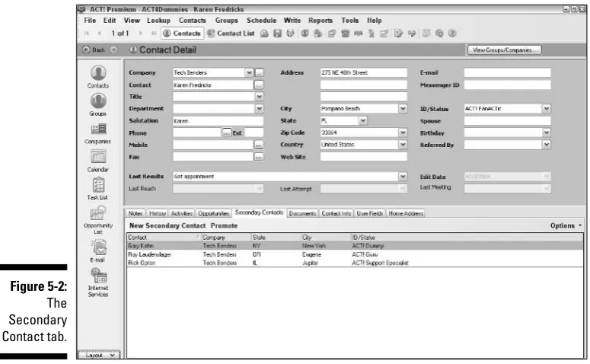The width and height of the screenshot is (590, 364).
Task: Open the Opportunity List from the sidebar
Action: 98,220
